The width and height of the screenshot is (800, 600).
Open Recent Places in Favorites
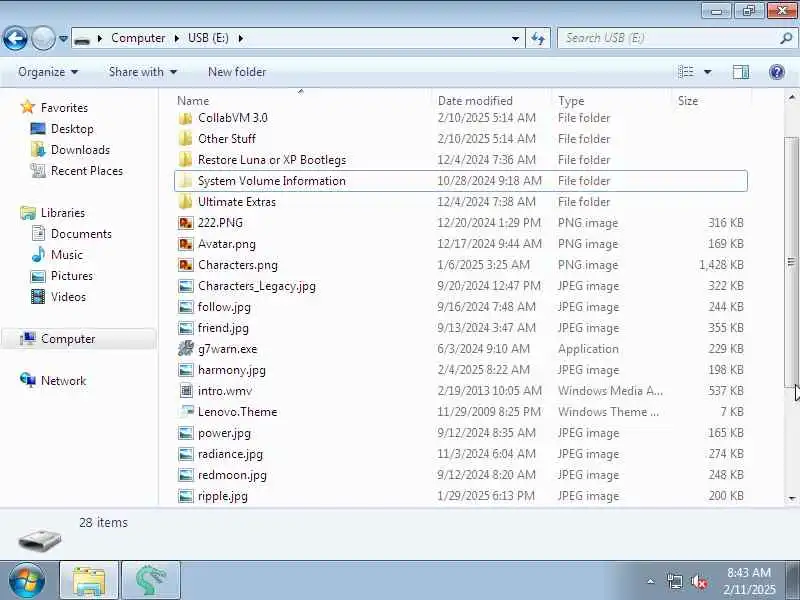(87, 170)
